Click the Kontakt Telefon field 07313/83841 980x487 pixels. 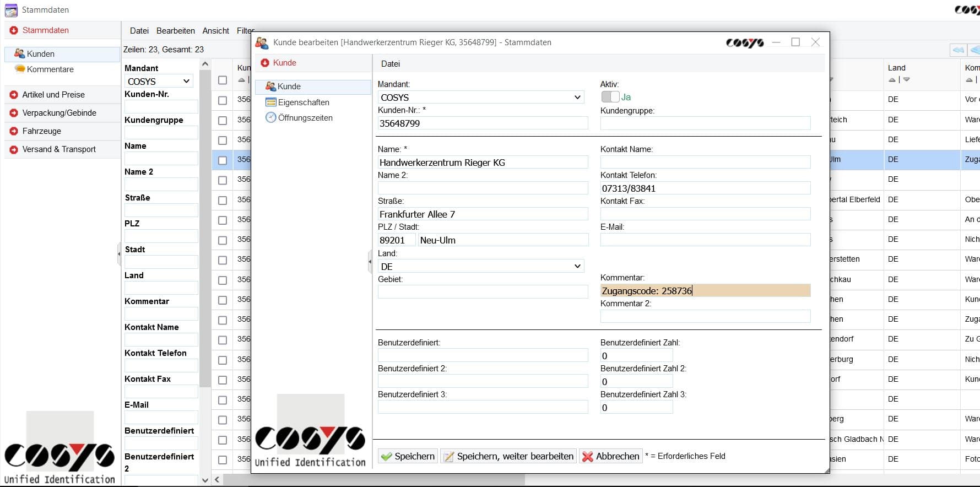(705, 188)
